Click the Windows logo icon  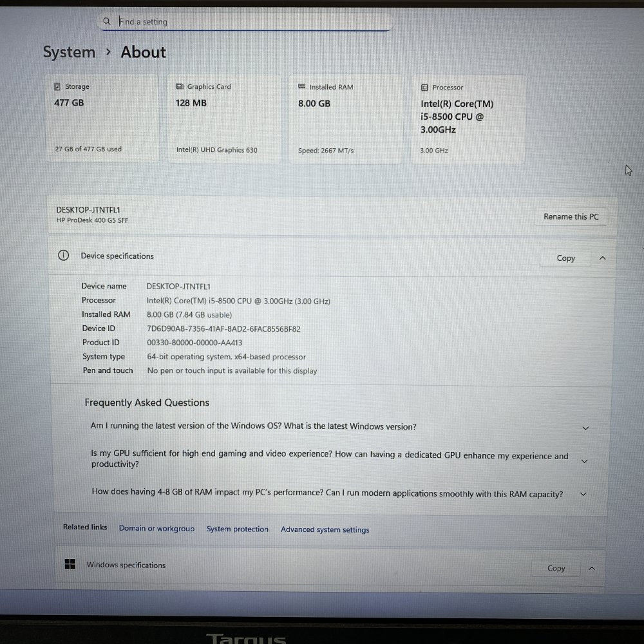click(70, 565)
